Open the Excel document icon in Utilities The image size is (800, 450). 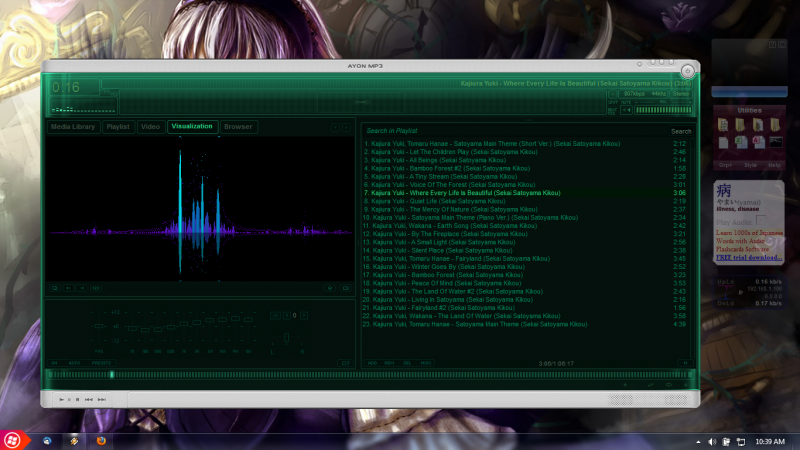click(x=741, y=142)
